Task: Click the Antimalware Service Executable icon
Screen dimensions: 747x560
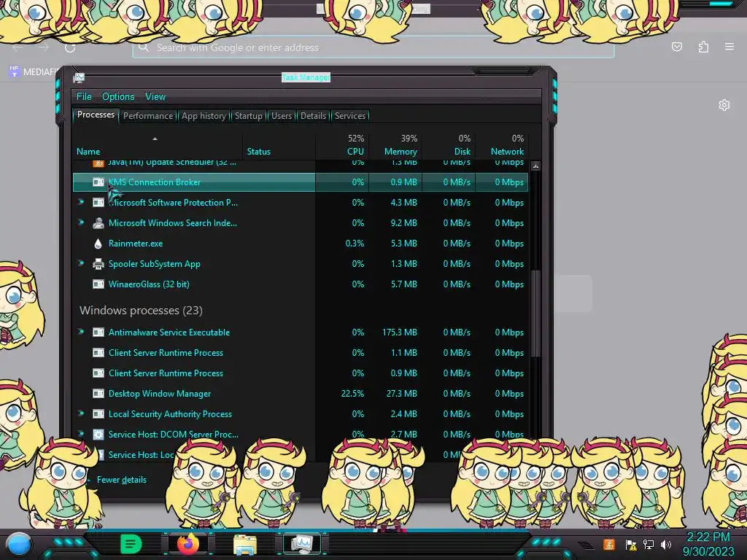Action: 98,332
